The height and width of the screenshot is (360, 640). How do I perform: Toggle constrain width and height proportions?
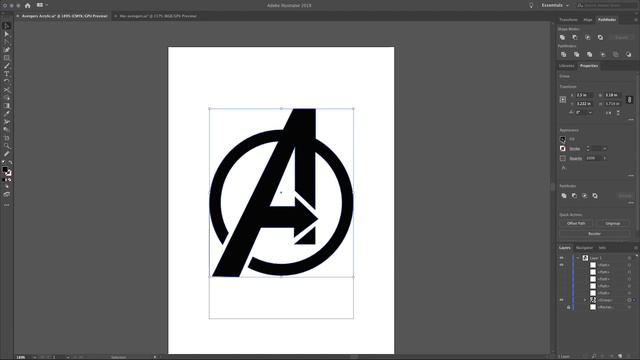click(x=629, y=100)
